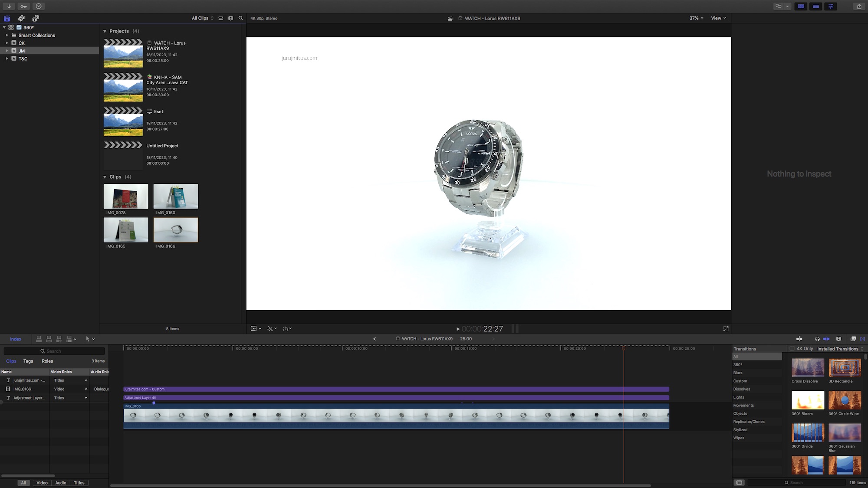Screen dimensions: 868x488
Task: Show background tasks checkmark icon
Action: pyautogui.click(x=39, y=6)
